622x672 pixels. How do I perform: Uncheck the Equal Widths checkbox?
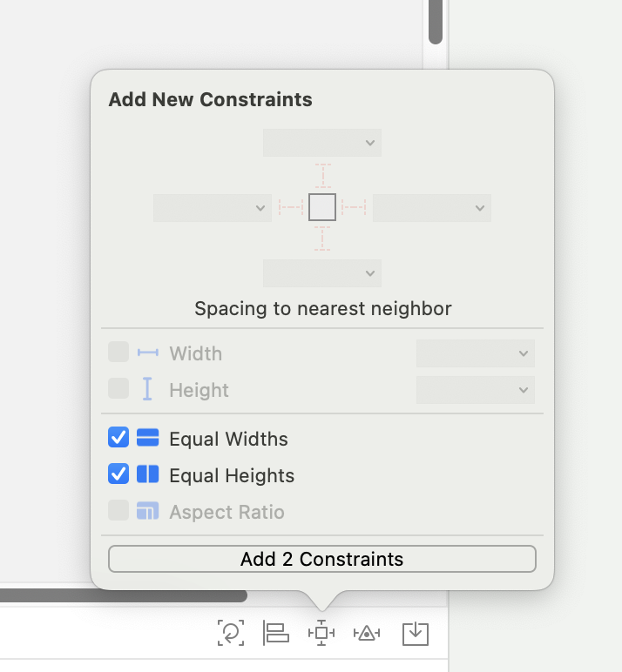click(118, 437)
